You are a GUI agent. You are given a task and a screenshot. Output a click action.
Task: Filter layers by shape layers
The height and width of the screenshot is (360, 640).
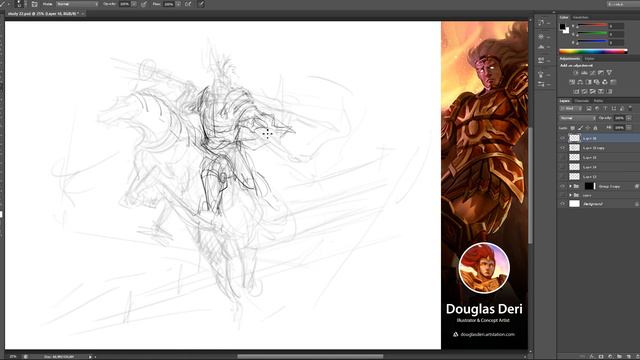(614, 109)
